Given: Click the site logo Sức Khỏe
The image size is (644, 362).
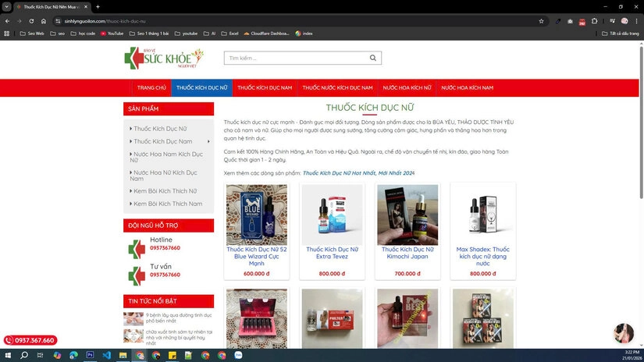Looking at the screenshot, I should (x=164, y=59).
